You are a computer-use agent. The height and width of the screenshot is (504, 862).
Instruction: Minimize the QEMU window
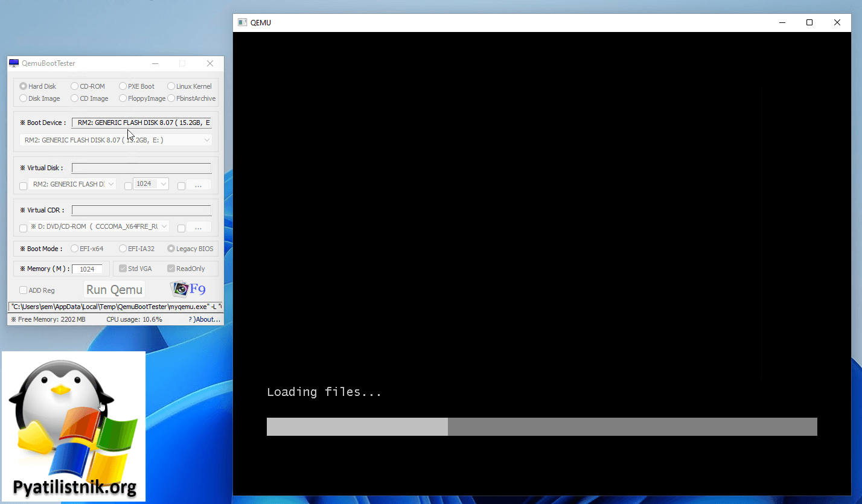coord(782,22)
